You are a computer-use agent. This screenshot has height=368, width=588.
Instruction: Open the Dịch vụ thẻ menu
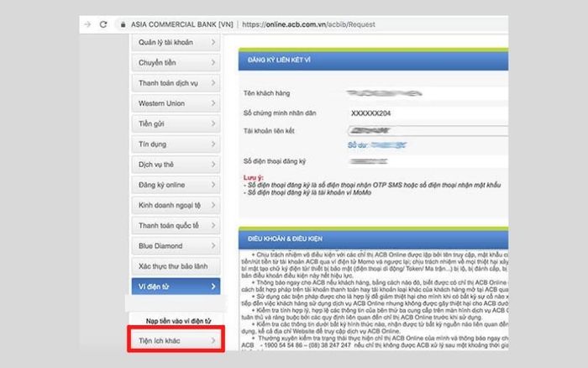pos(176,165)
